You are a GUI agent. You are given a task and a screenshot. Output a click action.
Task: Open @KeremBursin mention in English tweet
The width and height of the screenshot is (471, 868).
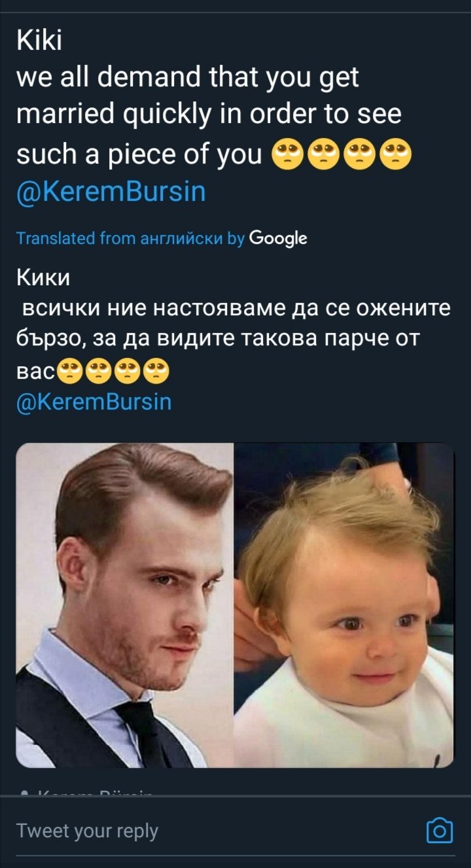[111, 192]
